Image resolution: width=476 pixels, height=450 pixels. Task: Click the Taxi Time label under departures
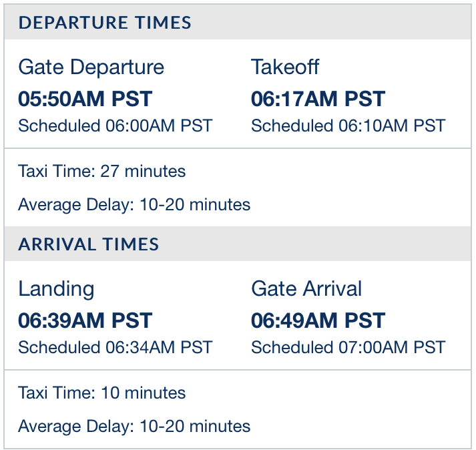coord(56,172)
